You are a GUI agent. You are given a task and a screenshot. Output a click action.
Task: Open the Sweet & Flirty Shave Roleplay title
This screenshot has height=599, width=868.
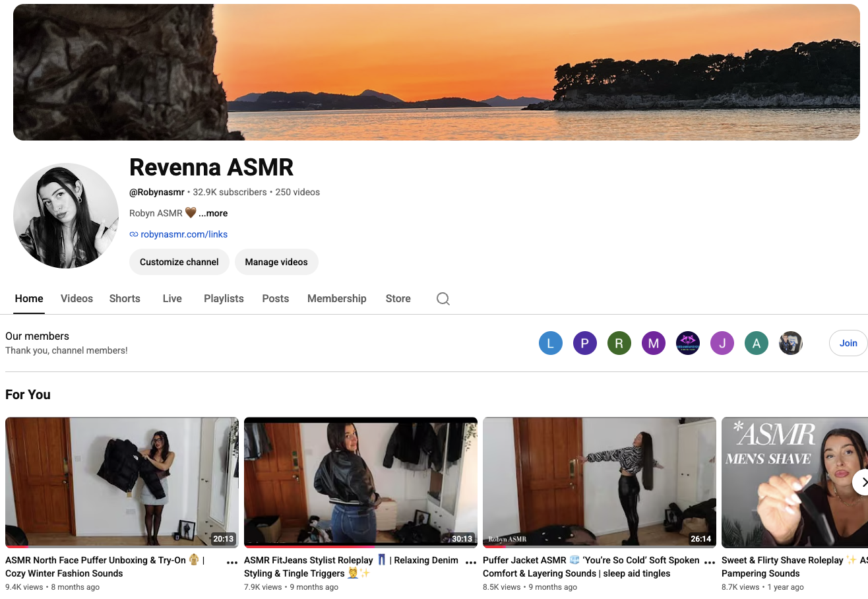(x=795, y=567)
